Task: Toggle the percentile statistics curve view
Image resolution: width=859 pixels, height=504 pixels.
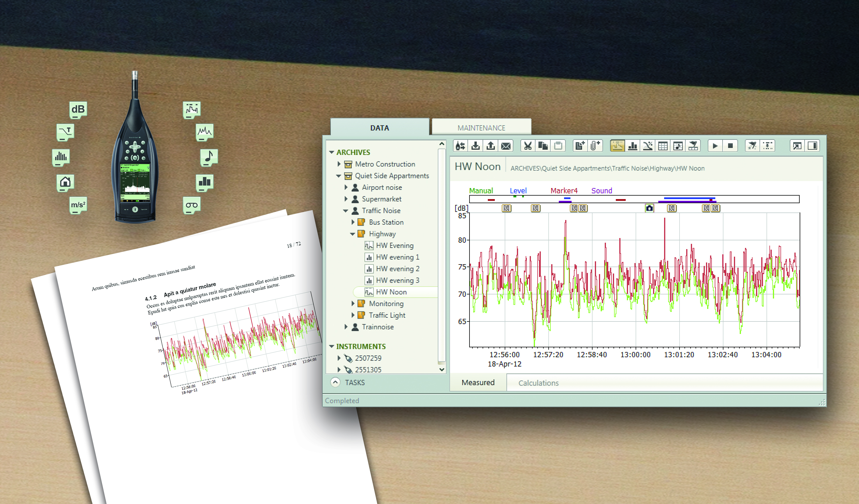Action: [648, 146]
